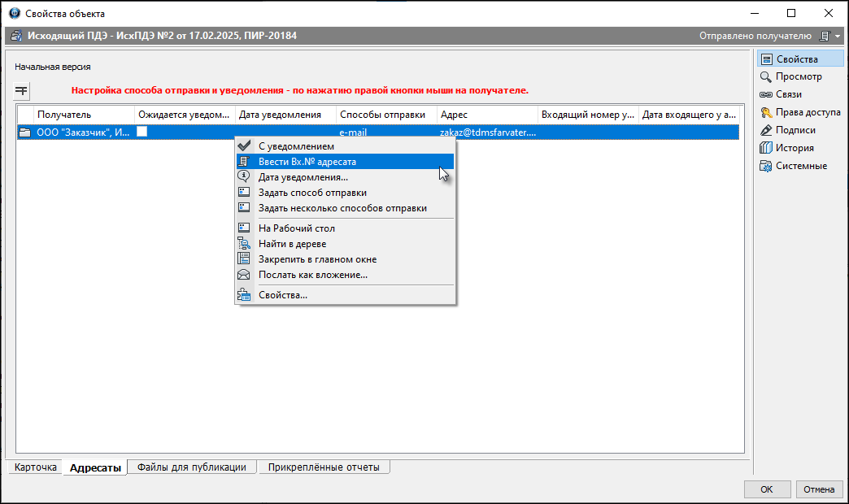Open the Свойства panel icon in sidebar
Image resolution: width=849 pixels, height=504 pixels.
[766, 59]
